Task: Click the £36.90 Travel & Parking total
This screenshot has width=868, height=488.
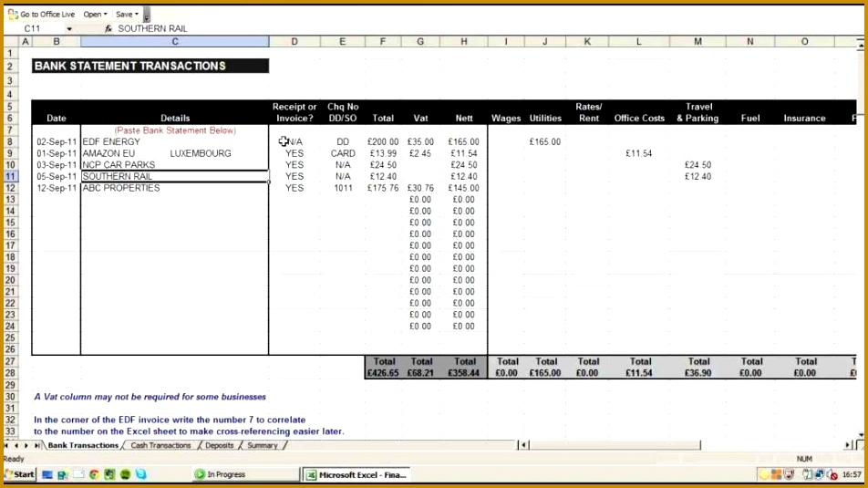Action: pos(698,373)
